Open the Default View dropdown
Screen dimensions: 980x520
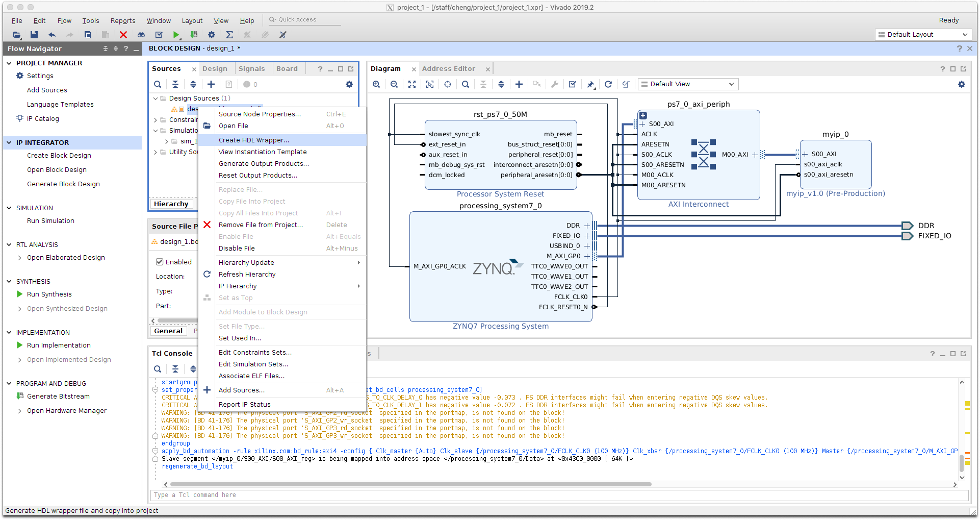click(688, 84)
